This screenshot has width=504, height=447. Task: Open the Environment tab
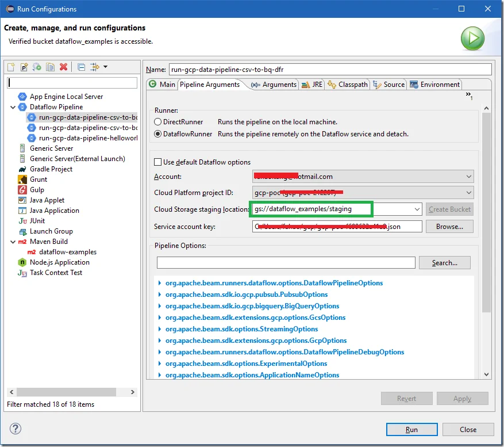434,85
